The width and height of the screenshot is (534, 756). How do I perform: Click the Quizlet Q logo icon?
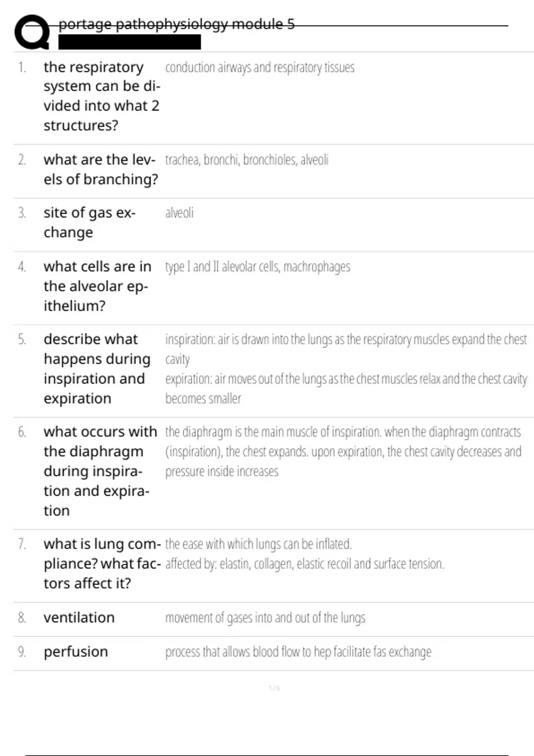click(32, 32)
